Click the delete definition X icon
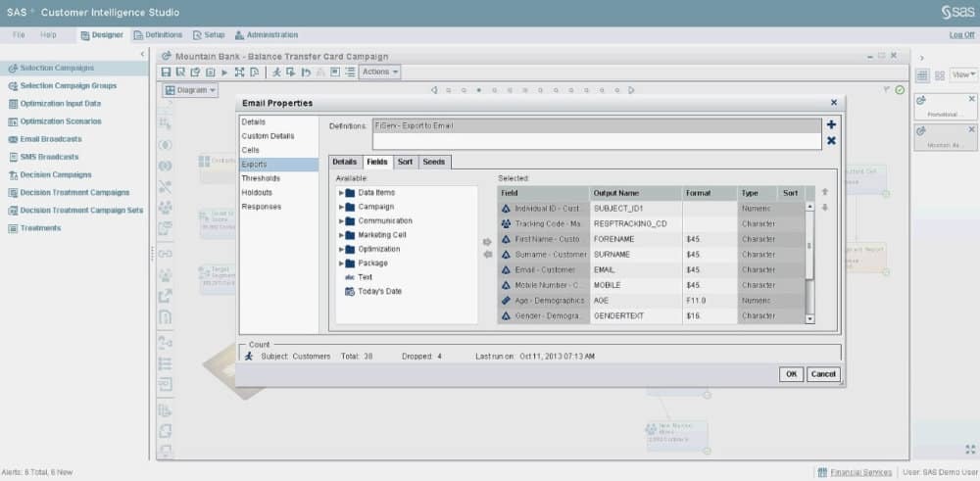This screenshot has height=481, width=980. [831, 141]
